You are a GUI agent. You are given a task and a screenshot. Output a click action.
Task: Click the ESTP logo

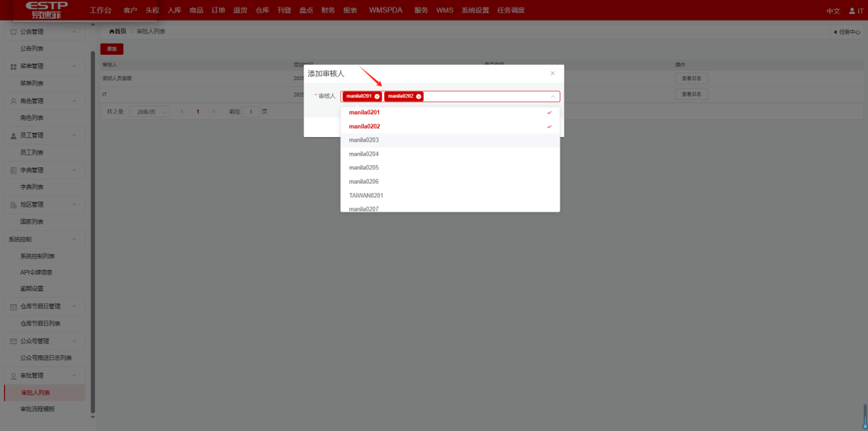point(47,10)
